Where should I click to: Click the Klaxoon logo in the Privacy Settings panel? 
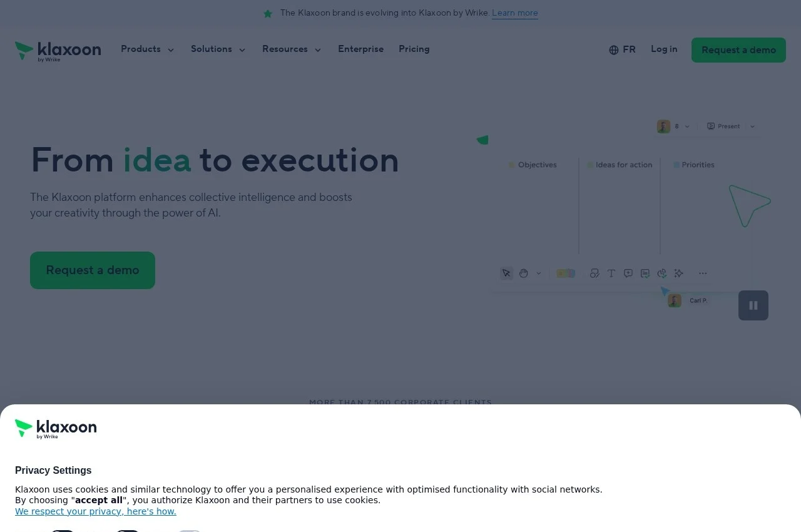pos(56,429)
